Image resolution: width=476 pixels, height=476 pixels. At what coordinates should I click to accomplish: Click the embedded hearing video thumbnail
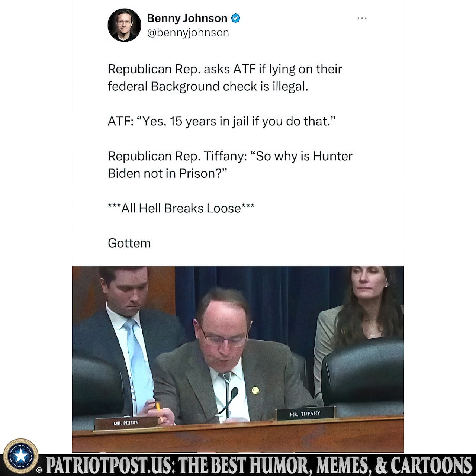click(x=238, y=359)
